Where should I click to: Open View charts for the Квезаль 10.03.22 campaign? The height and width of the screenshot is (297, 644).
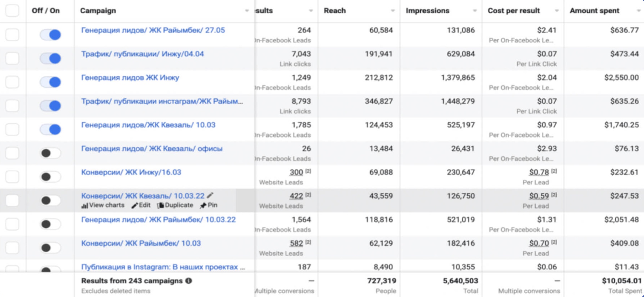coord(103,206)
